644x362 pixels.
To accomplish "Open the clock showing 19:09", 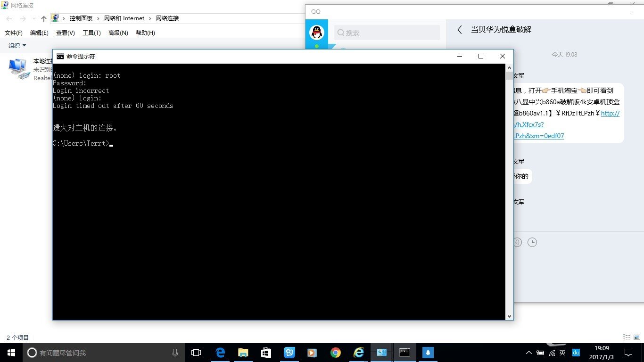I will 601,353.
